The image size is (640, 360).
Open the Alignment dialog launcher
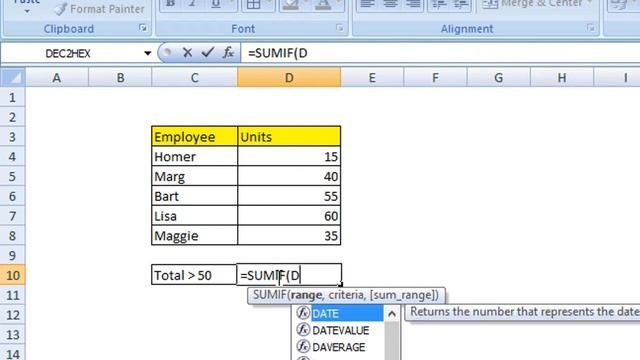point(591,28)
